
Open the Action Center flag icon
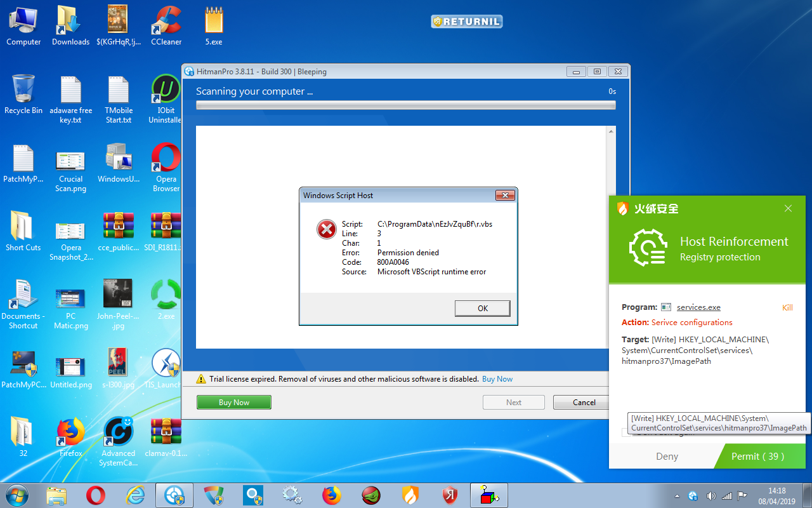point(742,496)
